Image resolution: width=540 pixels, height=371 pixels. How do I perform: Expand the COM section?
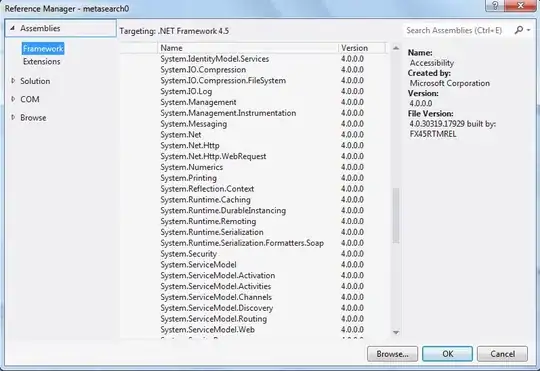tap(13, 99)
